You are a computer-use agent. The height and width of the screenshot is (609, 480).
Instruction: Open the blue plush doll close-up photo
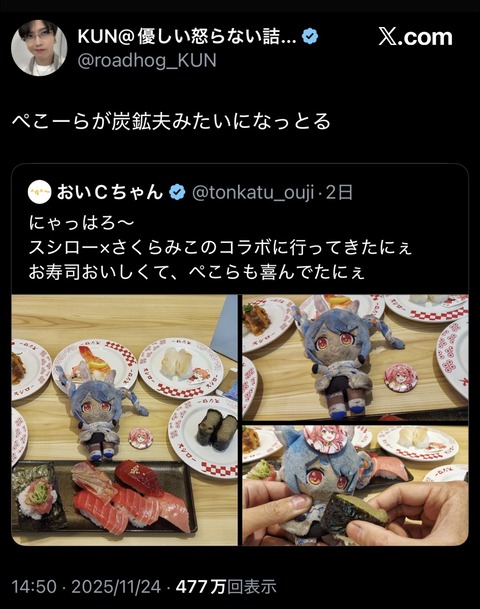[x=355, y=357]
